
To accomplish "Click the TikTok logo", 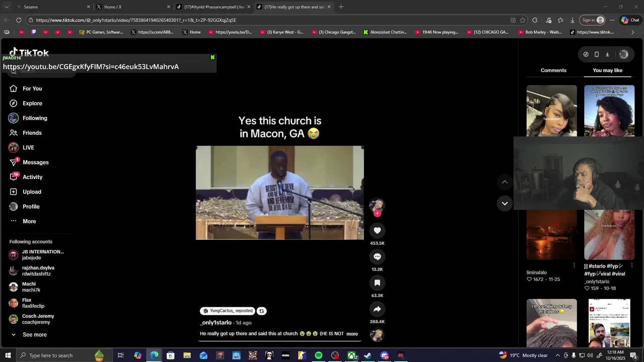I will (29, 52).
